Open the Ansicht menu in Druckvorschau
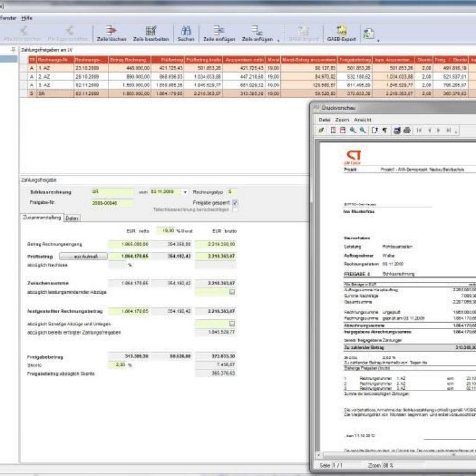 tap(363, 120)
